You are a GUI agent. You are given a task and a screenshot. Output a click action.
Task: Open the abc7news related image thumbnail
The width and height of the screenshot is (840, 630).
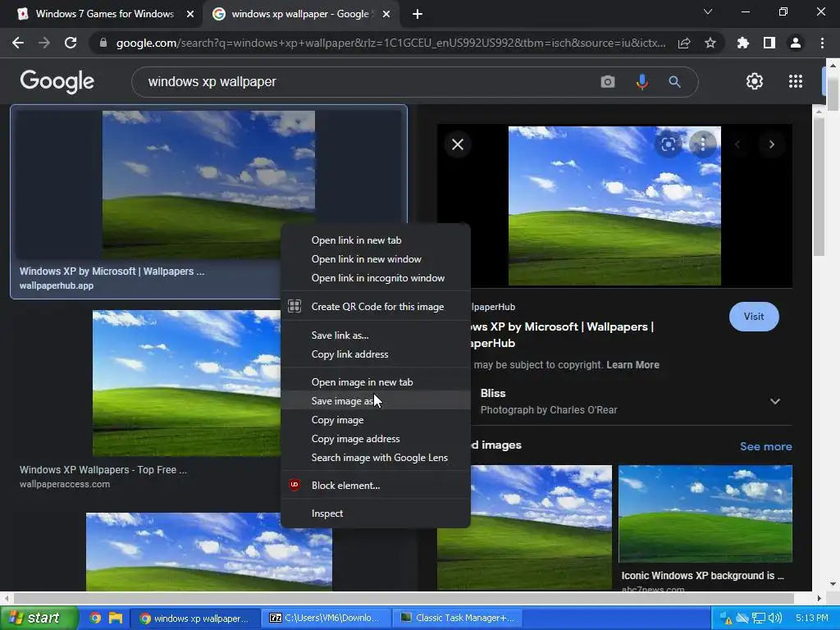705,514
